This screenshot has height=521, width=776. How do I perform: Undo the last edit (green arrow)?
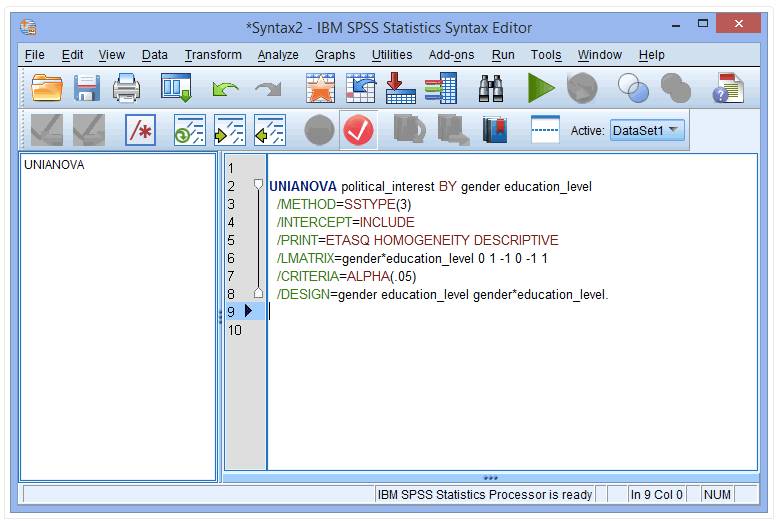pyautogui.click(x=225, y=89)
